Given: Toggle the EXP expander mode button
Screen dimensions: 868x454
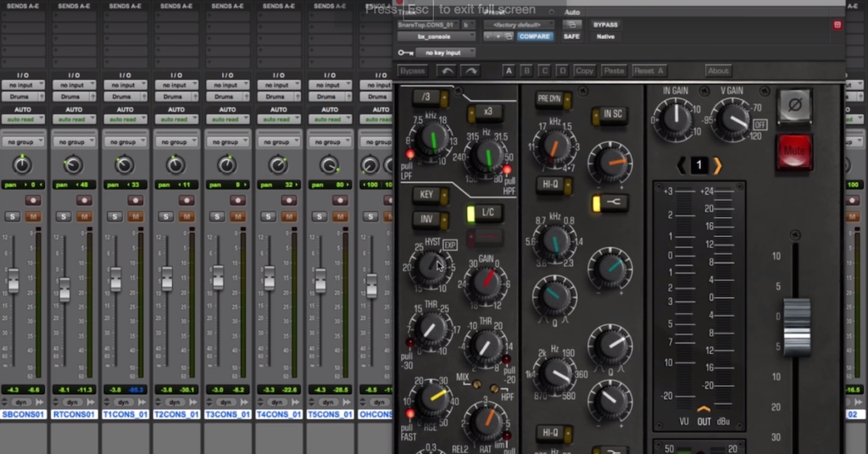Looking at the screenshot, I should tap(450, 245).
